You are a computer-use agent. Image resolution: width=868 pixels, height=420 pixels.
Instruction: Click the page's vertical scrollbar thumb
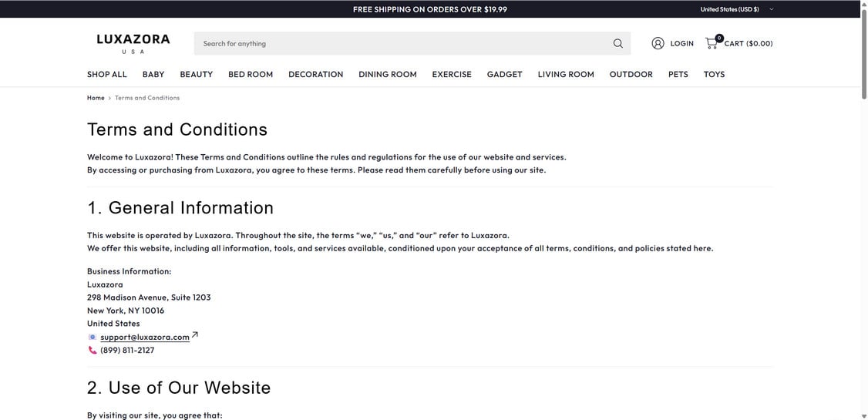point(863,52)
